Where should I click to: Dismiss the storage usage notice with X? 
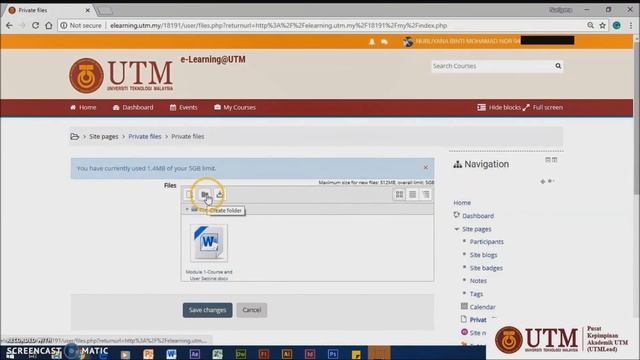coord(426,168)
